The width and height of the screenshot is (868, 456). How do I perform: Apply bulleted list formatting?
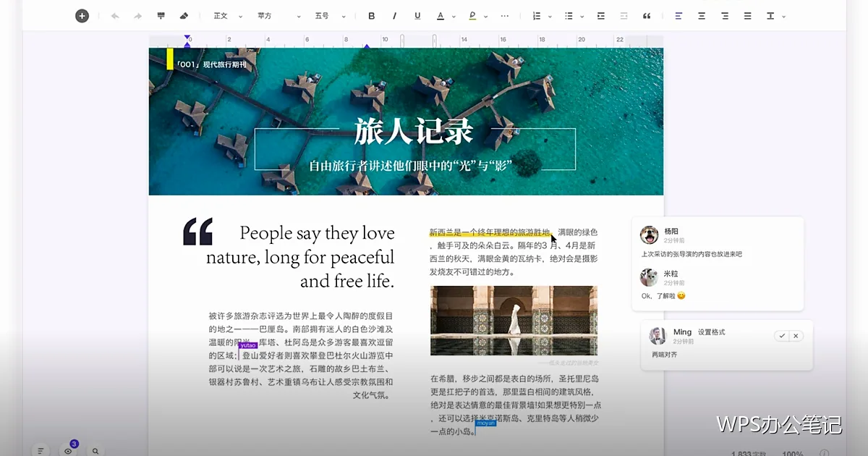coord(569,16)
